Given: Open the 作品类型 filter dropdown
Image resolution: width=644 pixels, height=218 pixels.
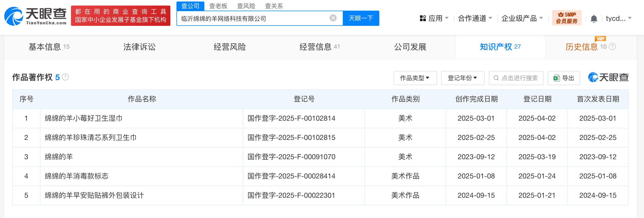Looking at the screenshot, I should (x=415, y=78).
